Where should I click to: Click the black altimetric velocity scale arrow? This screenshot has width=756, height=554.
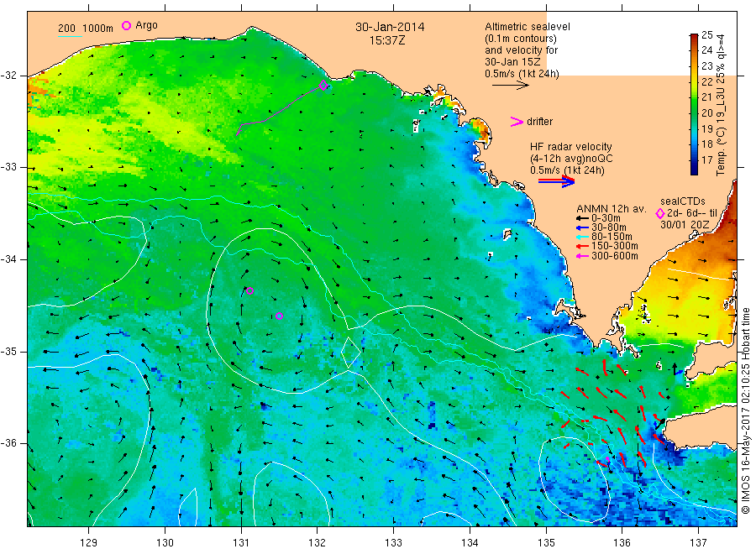click(511, 86)
